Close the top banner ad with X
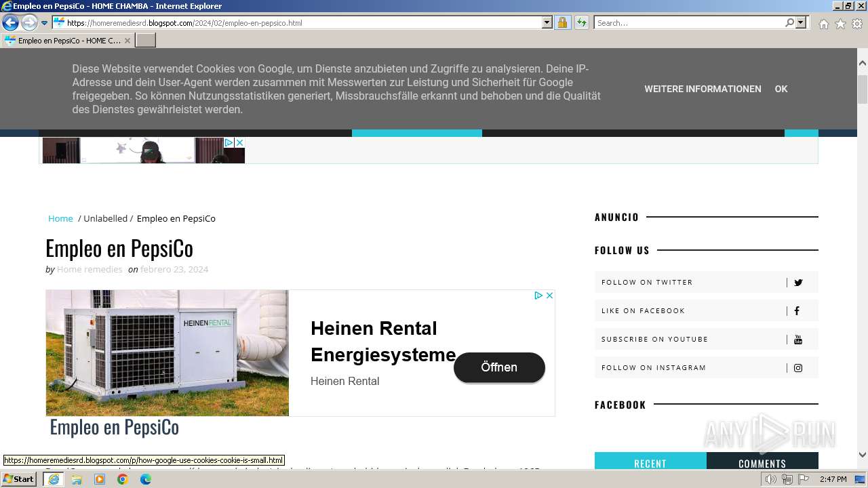This screenshot has width=868, height=488. point(239,142)
